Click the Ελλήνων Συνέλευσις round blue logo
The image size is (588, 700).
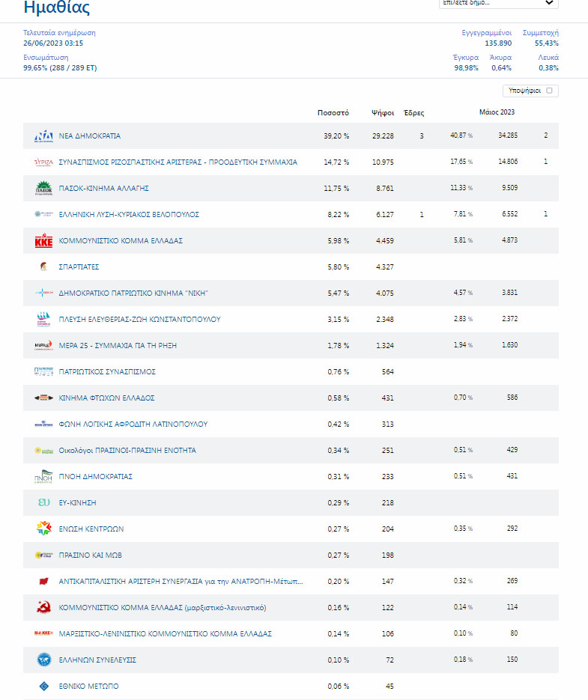43,660
